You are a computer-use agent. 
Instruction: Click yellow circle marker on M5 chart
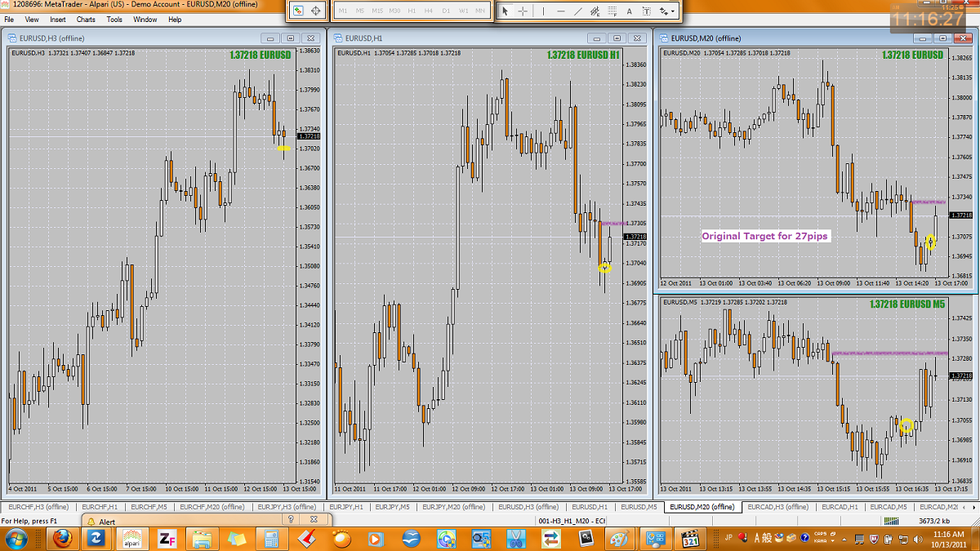pyautogui.click(x=906, y=425)
